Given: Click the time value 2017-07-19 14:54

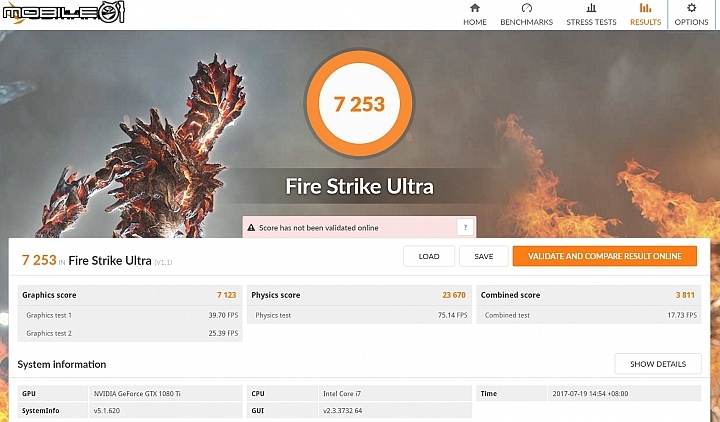Looking at the screenshot, I should [590, 394].
